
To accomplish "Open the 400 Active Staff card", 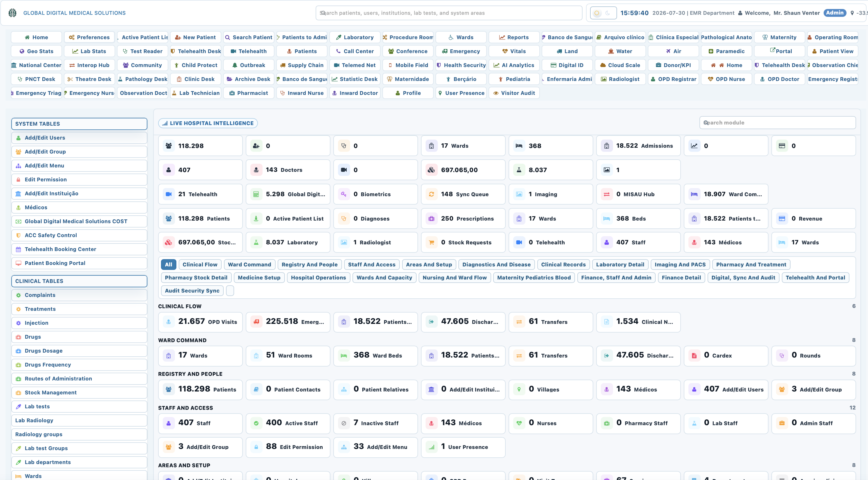I will coord(288,423).
